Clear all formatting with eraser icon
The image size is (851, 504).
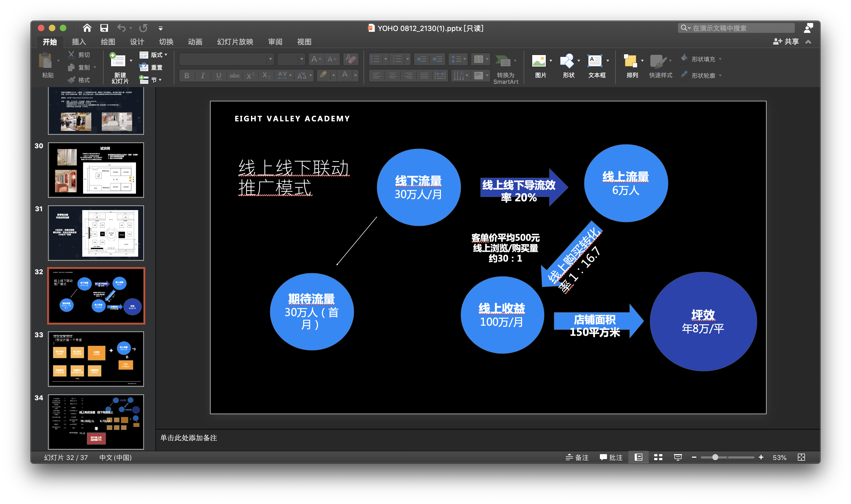coord(351,59)
